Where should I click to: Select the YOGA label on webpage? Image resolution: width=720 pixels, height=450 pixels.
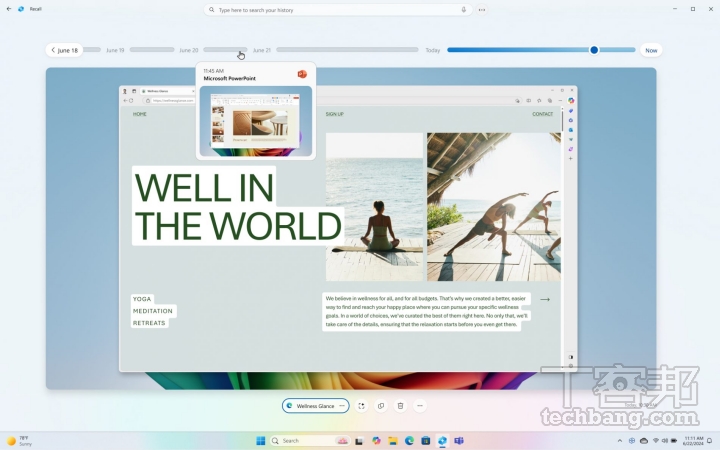(142, 299)
